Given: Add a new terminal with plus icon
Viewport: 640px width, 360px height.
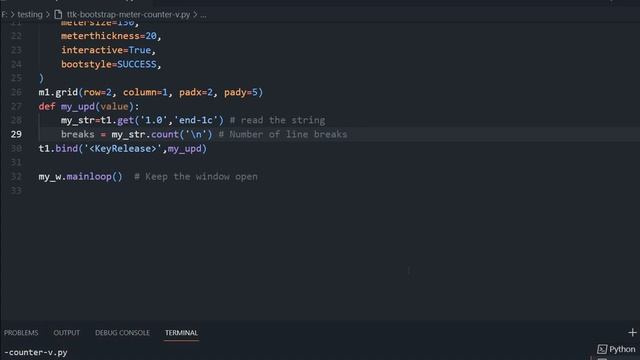Looking at the screenshot, I should pos(632,333).
